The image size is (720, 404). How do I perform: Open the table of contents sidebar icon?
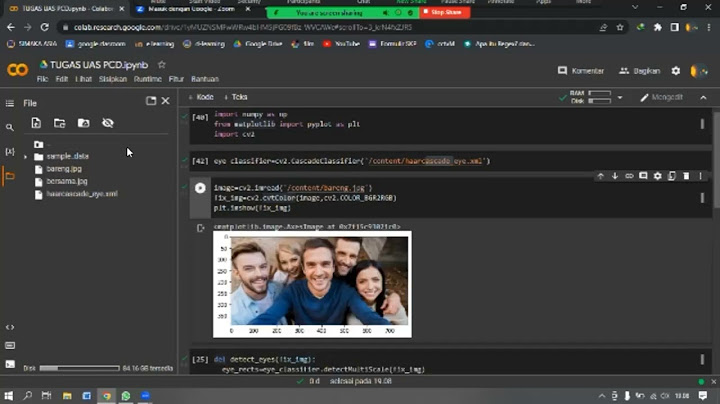(10, 103)
